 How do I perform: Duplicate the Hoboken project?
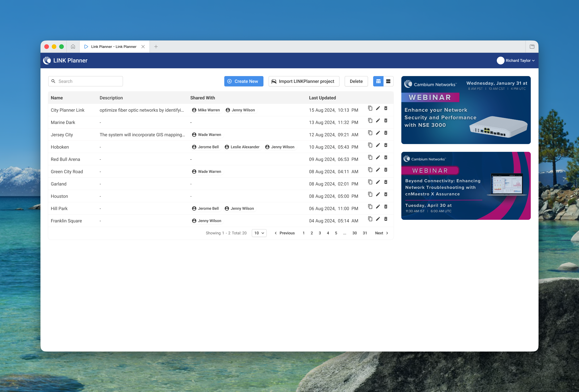point(370,145)
